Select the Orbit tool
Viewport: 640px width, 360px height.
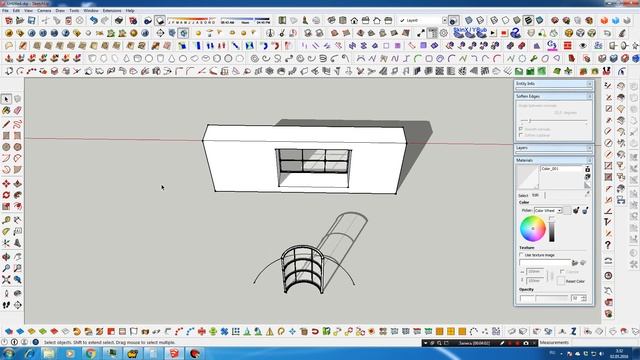[6, 257]
